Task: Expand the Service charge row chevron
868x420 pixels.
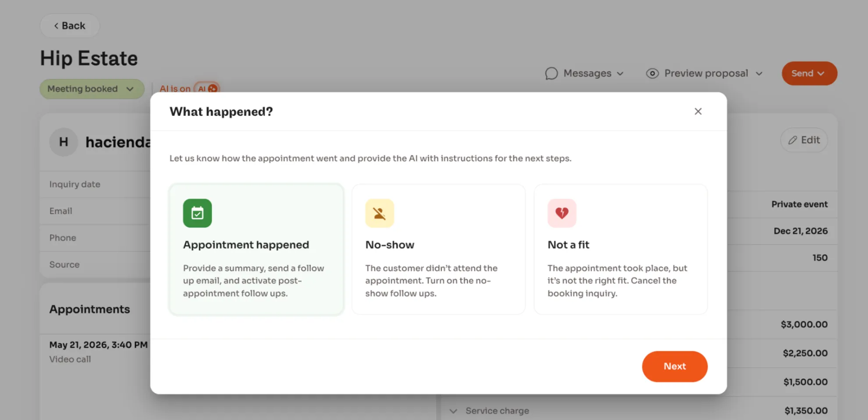Action: click(453, 411)
